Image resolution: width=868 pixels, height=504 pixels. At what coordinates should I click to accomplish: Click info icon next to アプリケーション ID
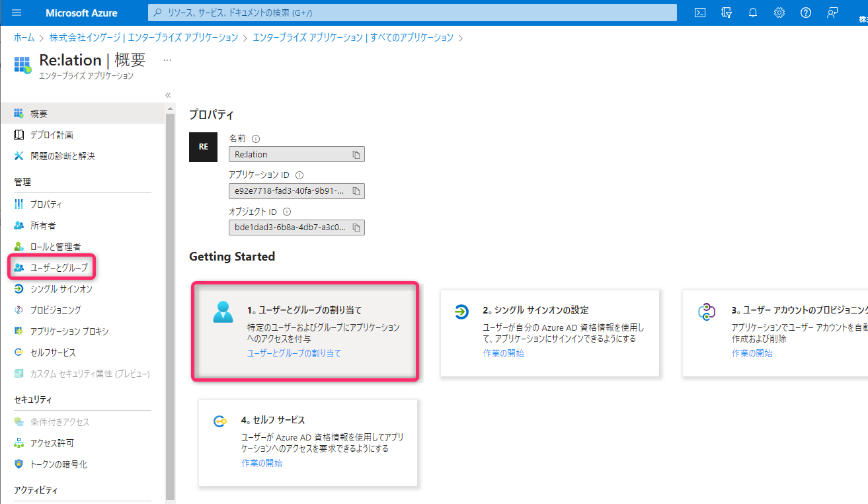point(299,175)
